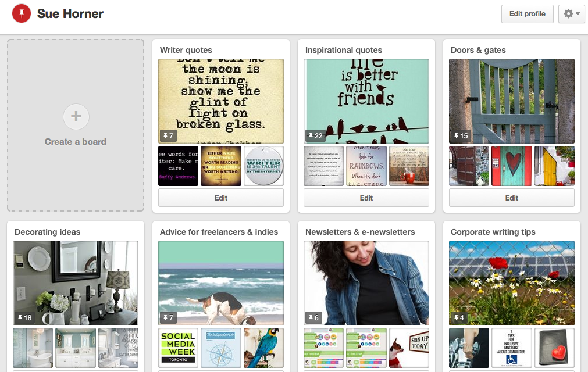
Task: Click the plus icon to create a board
Action: pos(76,116)
